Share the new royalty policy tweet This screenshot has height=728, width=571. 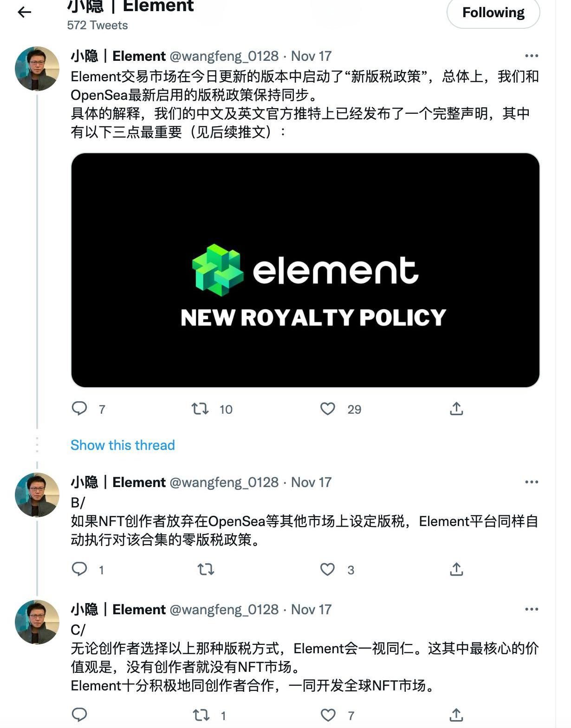click(x=456, y=409)
